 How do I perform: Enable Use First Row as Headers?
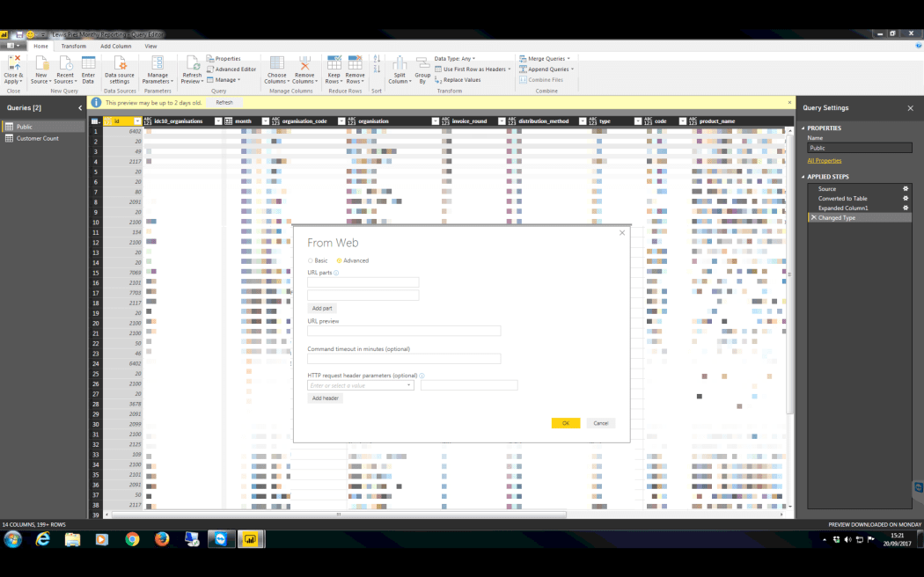click(475, 69)
